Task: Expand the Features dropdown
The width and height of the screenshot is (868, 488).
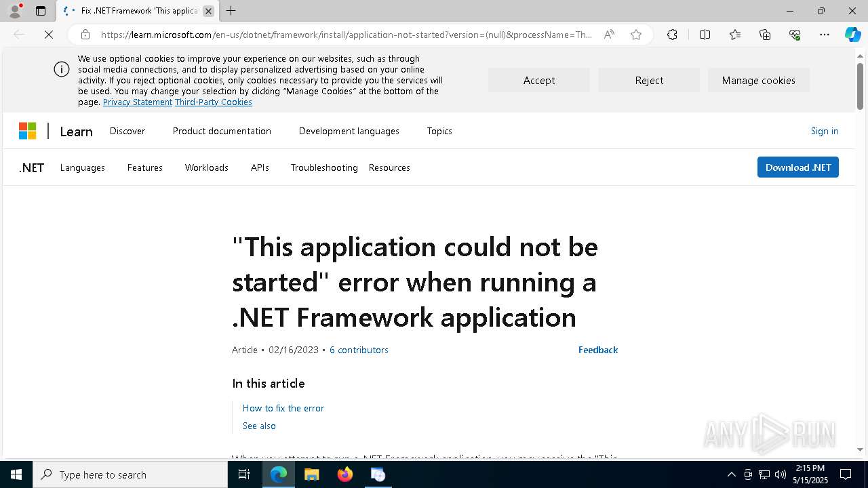Action: (x=144, y=167)
